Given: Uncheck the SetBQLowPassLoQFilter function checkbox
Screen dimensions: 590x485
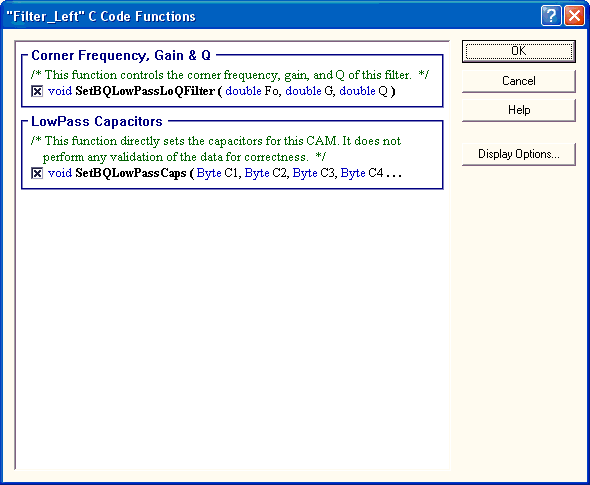Looking at the screenshot, I should pos(37,91).
